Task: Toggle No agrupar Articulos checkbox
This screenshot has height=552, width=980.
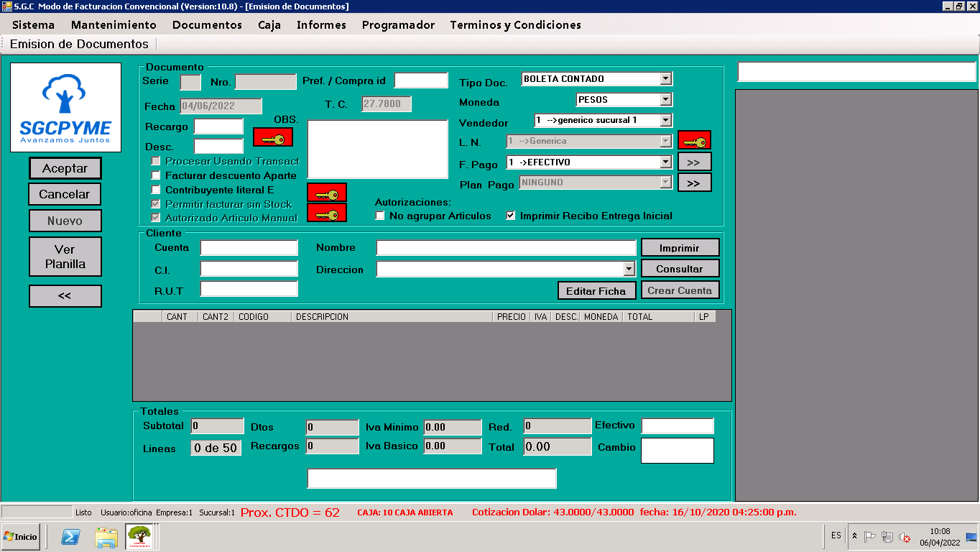Action: 380,216
